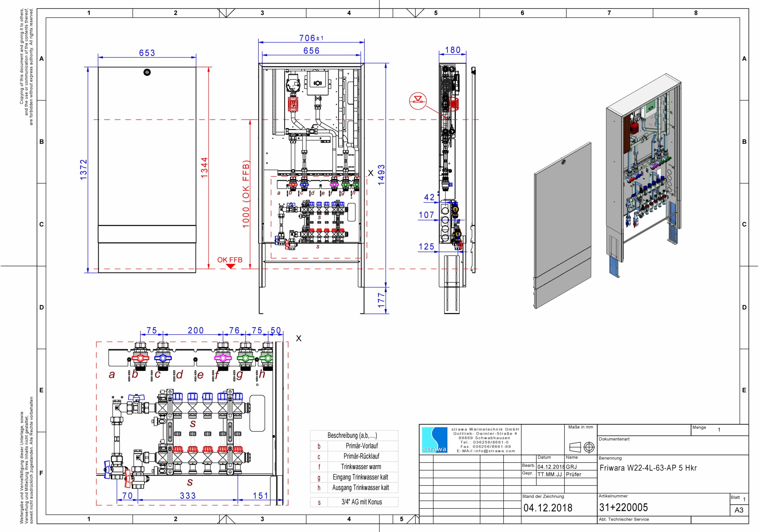
Task: Select the 42 dimension in side view
Action: [x=429, y=197]
